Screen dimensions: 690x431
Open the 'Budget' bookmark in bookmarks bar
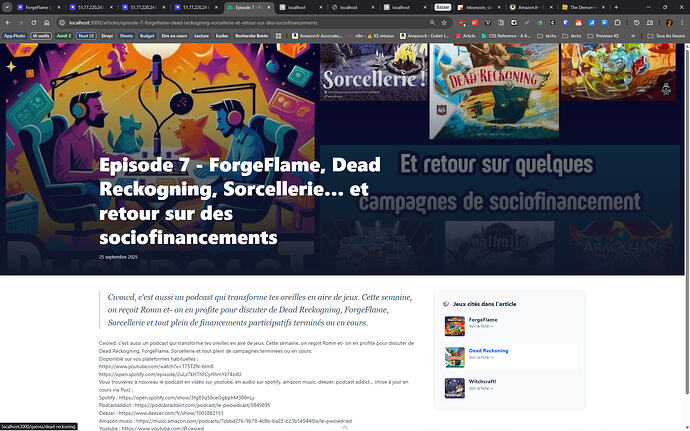148,35
